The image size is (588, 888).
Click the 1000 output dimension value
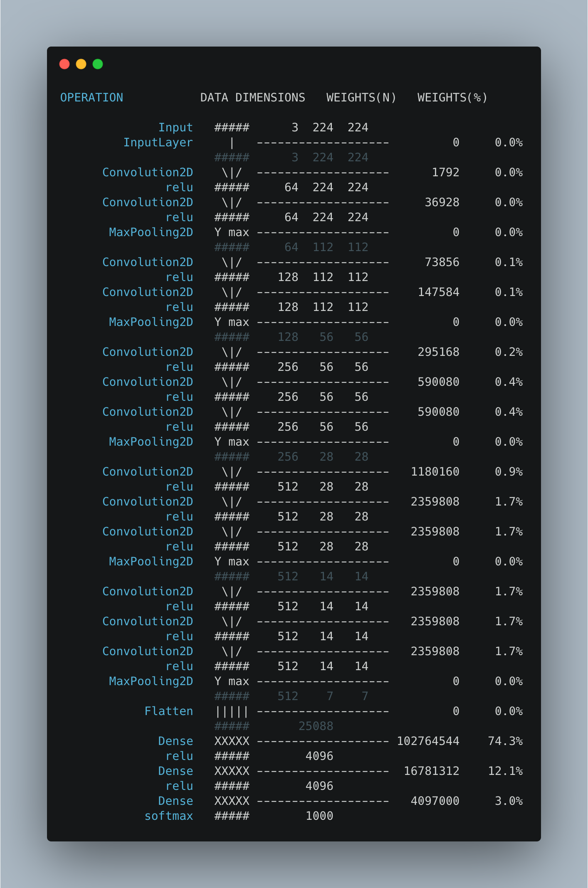coord(319,816)
